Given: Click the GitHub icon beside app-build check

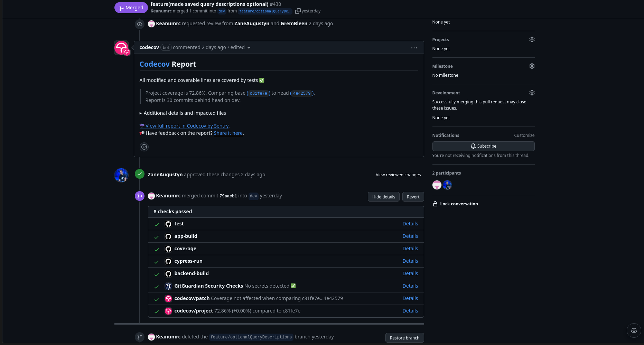Looking at the screenshot, I should tap(168, 236).
